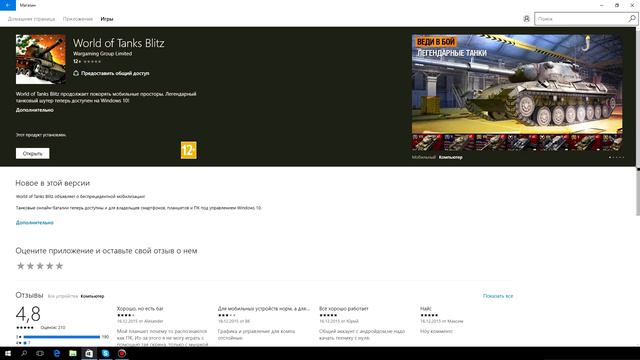
Task: Open the review titled Хорошо, но есть баг
Action: (140, 309)
